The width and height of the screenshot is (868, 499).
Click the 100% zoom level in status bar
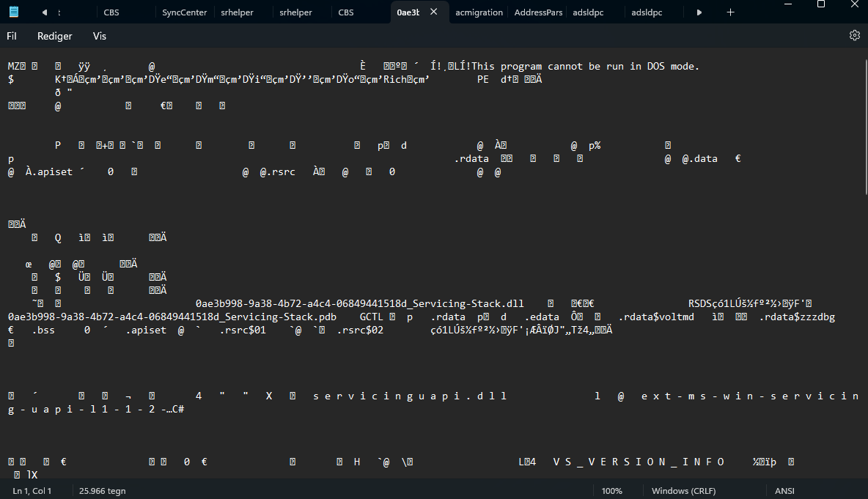click(611, 491)
